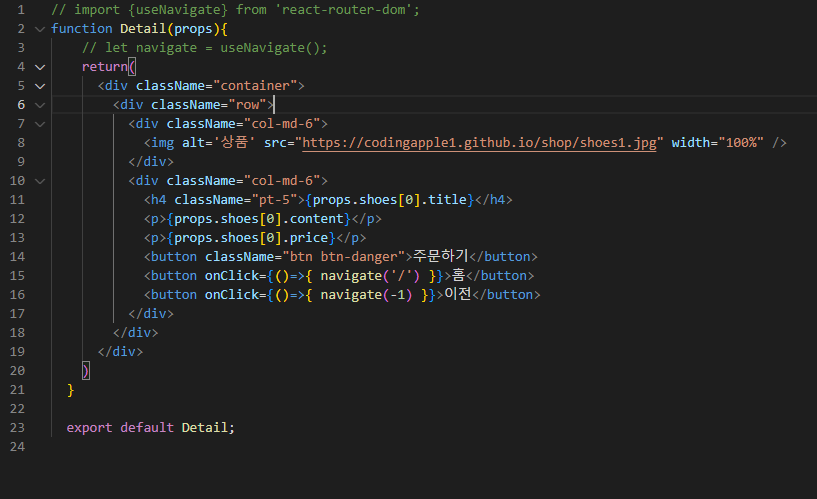The height and width of the screenshot is (499, 817).
Task: Fold the container div on line 5
Action: 40,86
